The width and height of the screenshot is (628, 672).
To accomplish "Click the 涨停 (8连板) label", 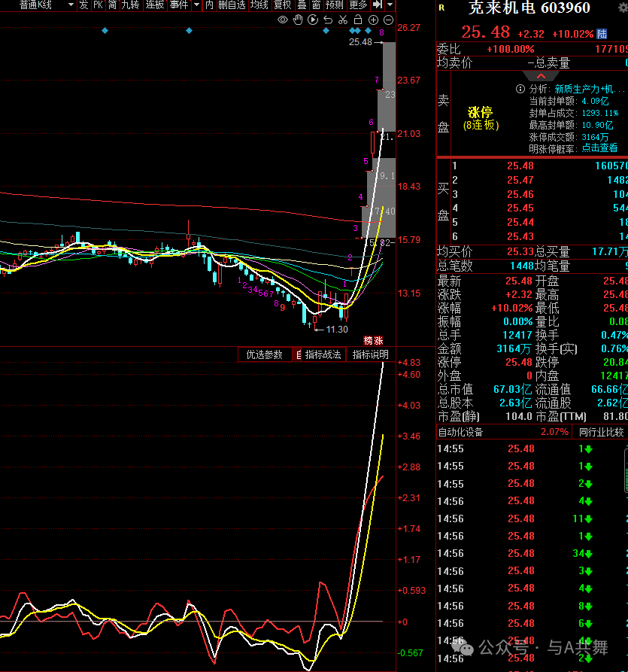I will [x=481, y=119].
